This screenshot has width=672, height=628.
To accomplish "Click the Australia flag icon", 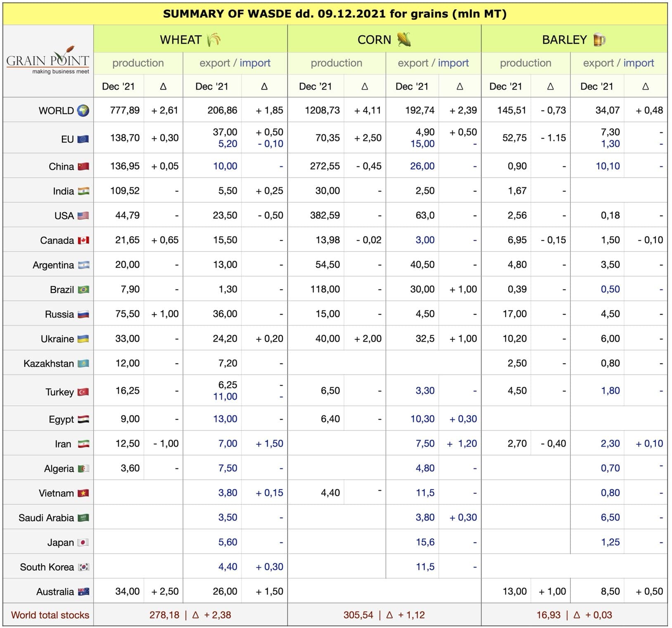I will 83,592.
